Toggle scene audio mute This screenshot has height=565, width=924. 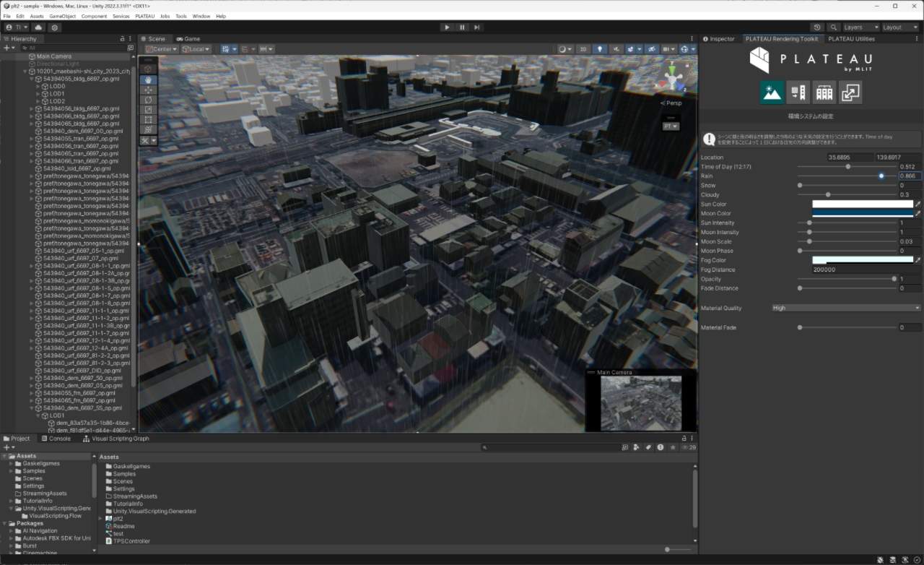click(x=616, y=49)
